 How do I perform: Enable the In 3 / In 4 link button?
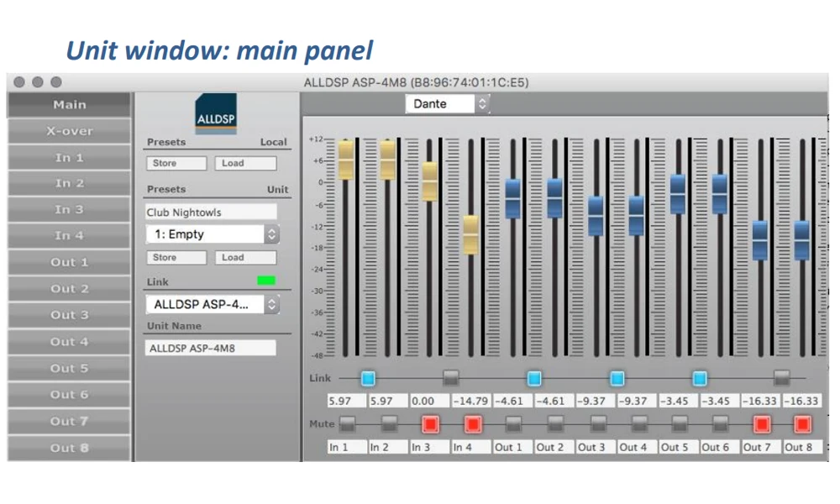(450, 379)
